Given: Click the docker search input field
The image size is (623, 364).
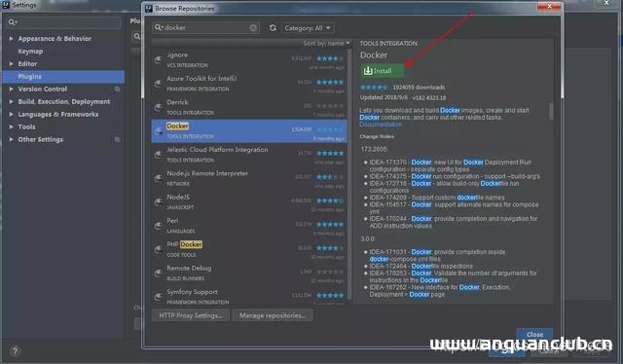Looking at the screenshot, I should tap(205, 27).
